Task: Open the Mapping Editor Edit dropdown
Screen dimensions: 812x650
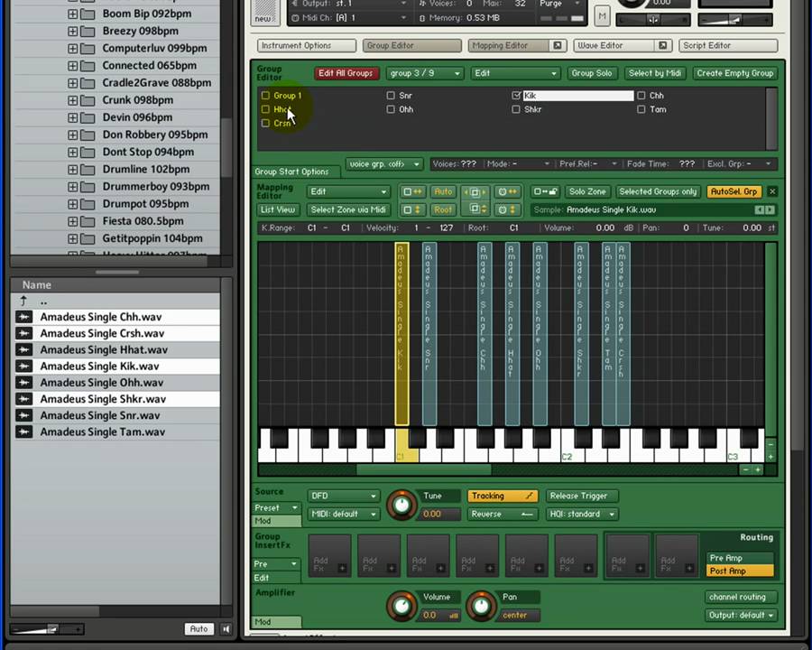Action: 348,191
